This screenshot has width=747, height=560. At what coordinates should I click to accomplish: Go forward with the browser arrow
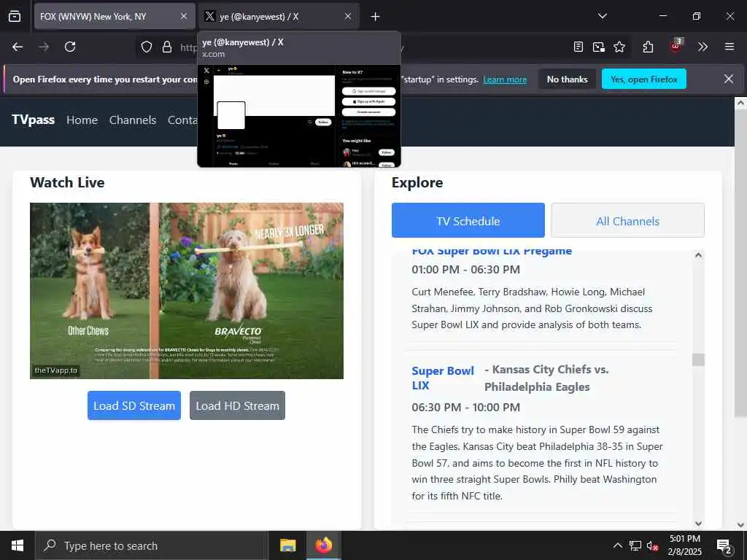pyautogui.click(x=44, y=47)
